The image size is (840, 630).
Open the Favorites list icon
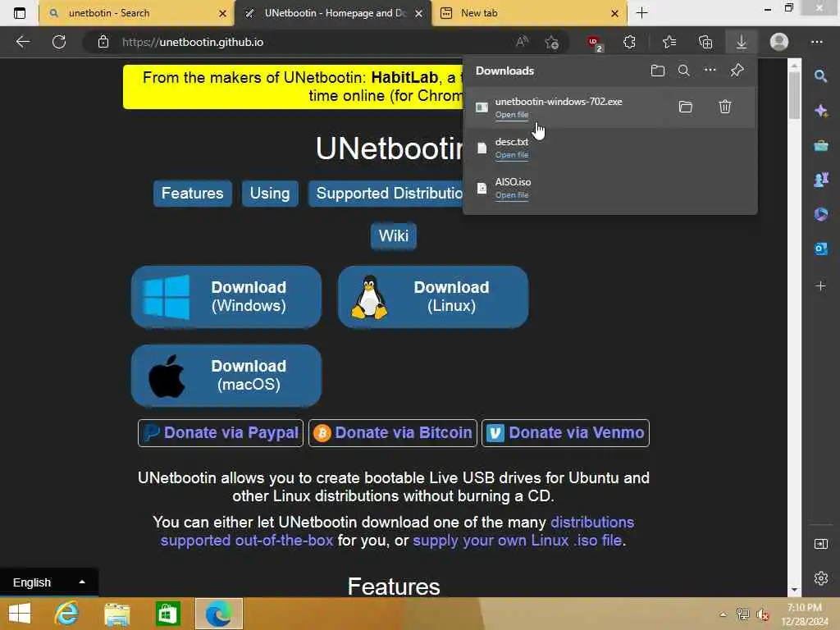coord(669,42)
